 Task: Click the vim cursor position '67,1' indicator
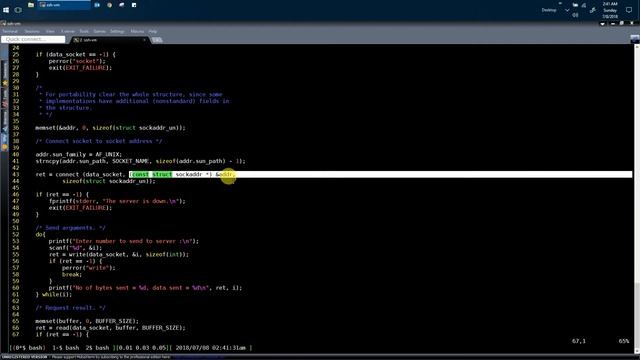pos(579,341)
